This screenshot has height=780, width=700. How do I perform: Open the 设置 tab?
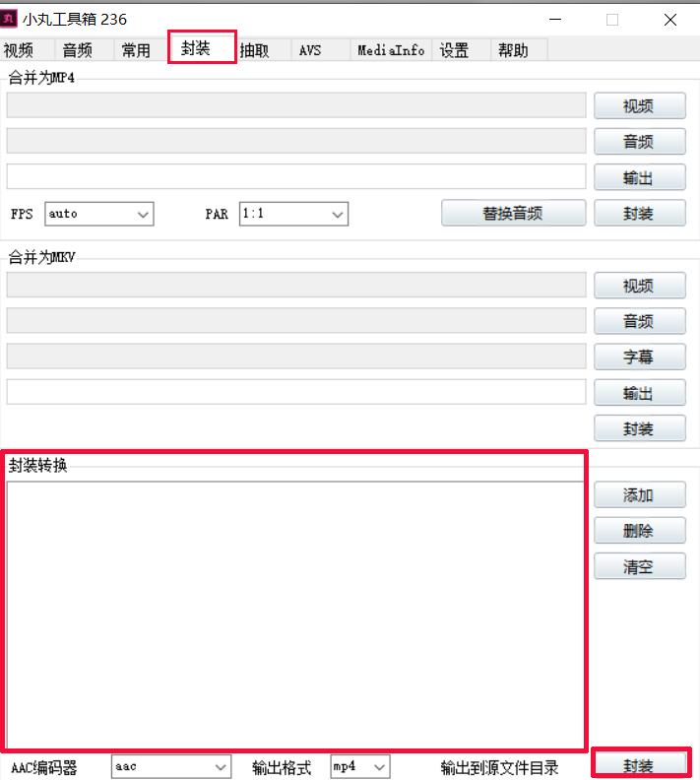tap(461, 50)
